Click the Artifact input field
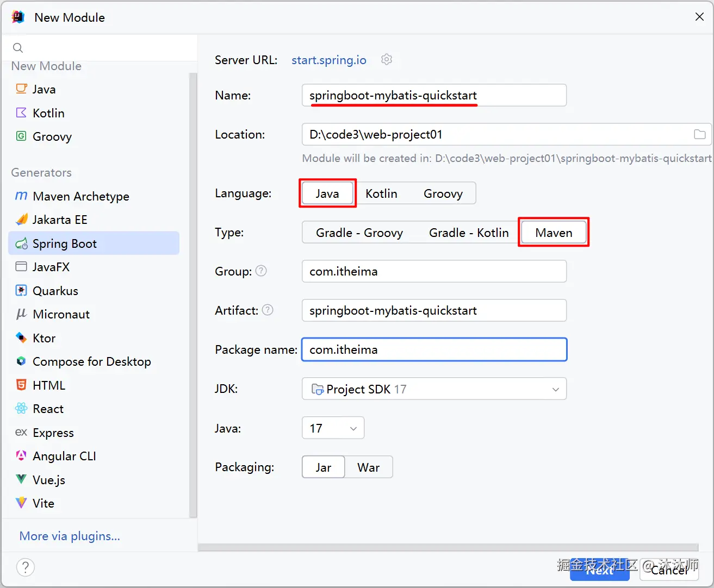This screenshot has width=714, height=588. 434,310
